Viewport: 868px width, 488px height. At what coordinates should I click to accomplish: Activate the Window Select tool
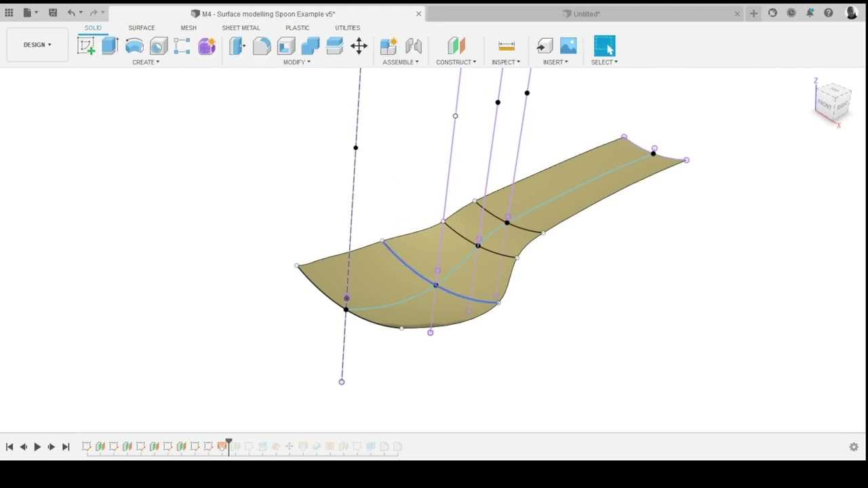(604, 46)
